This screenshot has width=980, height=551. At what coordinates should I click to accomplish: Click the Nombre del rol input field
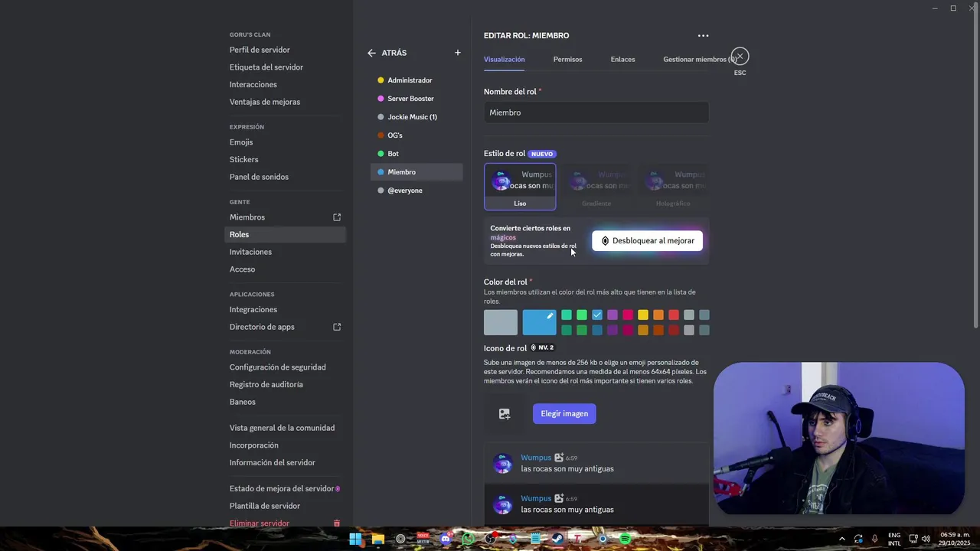(596, 112)
